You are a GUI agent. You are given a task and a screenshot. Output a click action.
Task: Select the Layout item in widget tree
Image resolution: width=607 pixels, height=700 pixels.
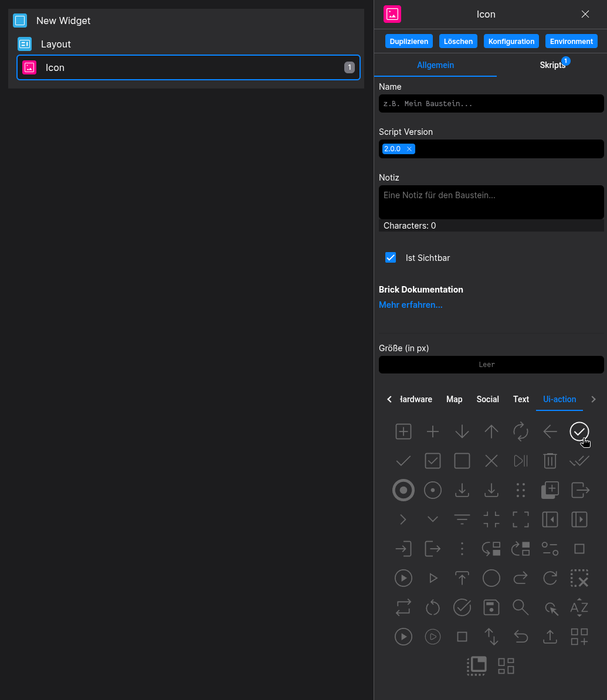pyautogui.click(x=56, y=44)
